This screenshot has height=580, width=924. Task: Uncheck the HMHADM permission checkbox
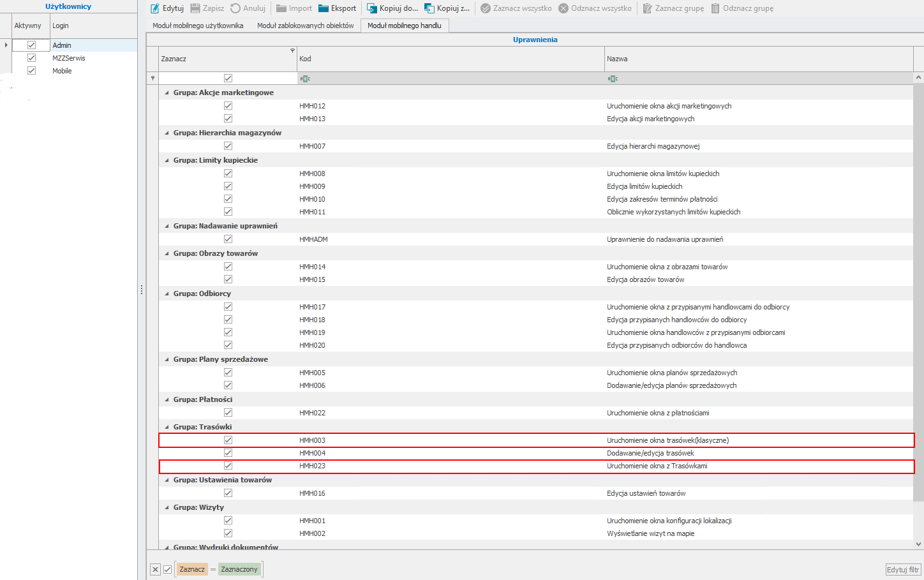pos(228,239)
